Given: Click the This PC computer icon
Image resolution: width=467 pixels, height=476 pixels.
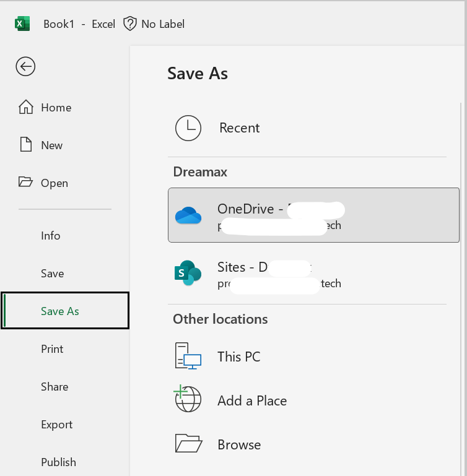Looking at the screenshot, I should point(188,356).
